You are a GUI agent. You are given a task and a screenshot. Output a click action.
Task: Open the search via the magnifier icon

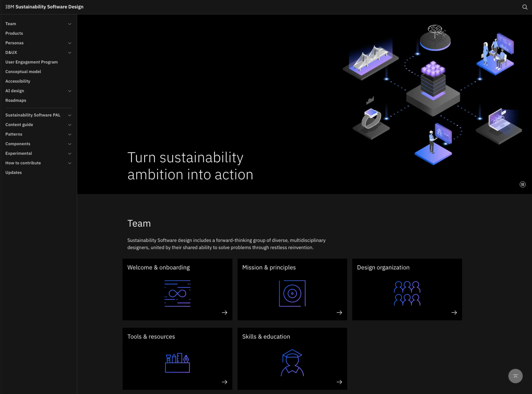pyautogui.click(x=525, y=7)
